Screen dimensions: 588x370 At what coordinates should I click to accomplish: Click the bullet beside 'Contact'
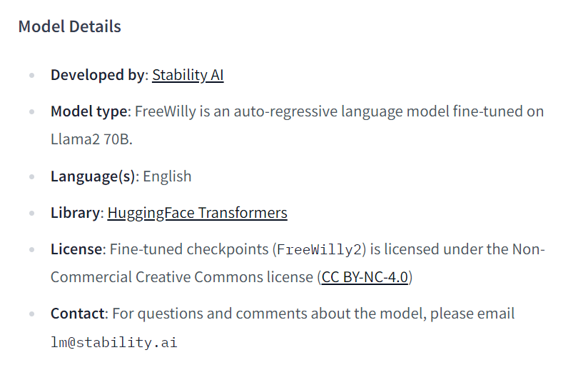(32, 314)
